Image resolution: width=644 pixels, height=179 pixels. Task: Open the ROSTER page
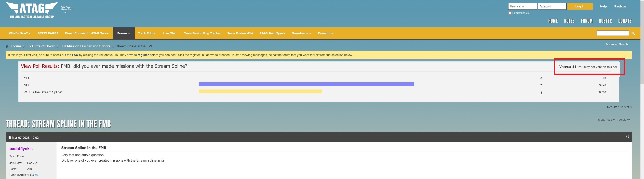(x=605, y=21)
